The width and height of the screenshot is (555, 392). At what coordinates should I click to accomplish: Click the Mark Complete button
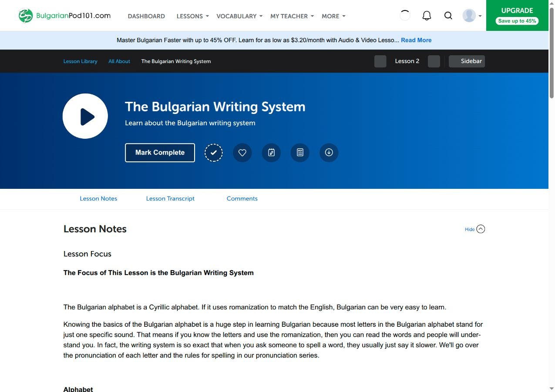click(160, 153)
